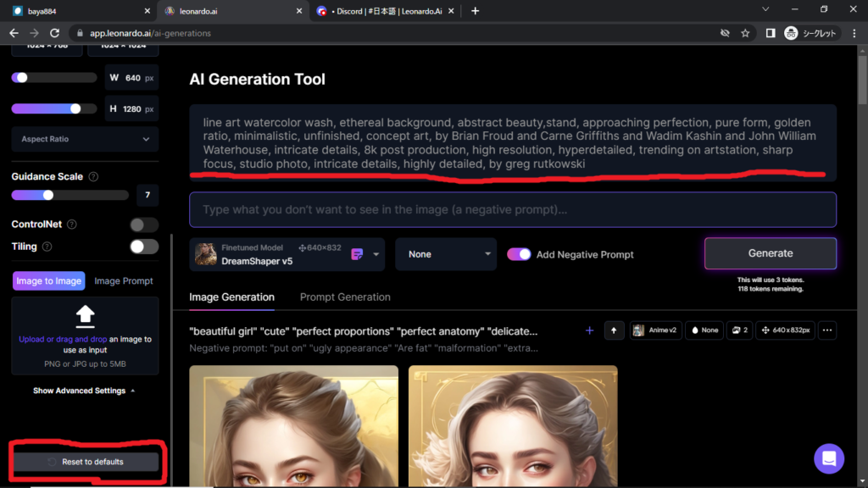The image size is (868, 488).
Task: Click the negative prompt input field
Action: click(x=512, y=209)
